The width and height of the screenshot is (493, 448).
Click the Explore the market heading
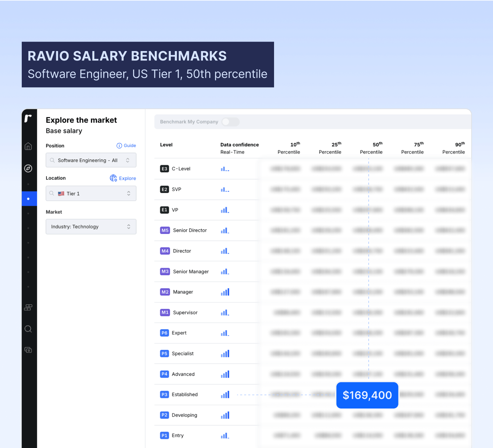(x=81, y=120)
